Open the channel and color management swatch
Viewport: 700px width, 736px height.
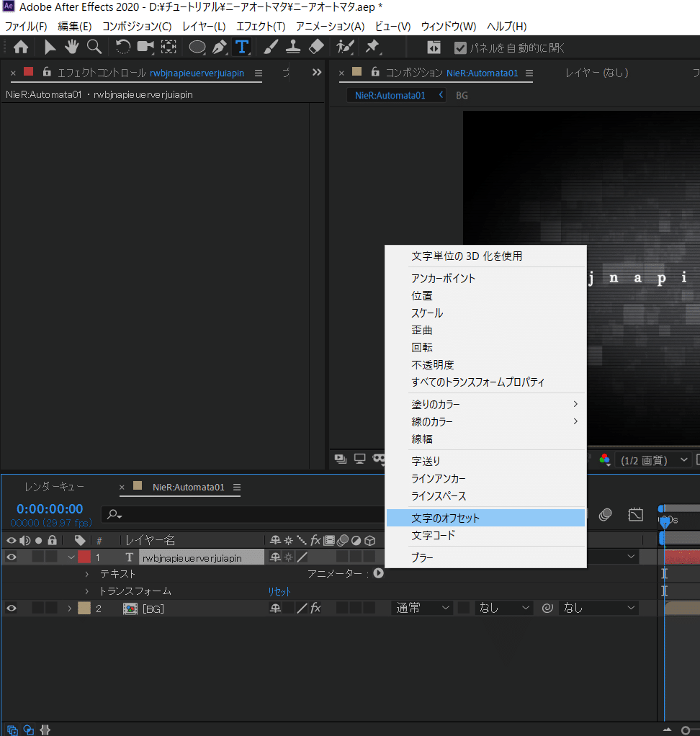click(604, 460)
